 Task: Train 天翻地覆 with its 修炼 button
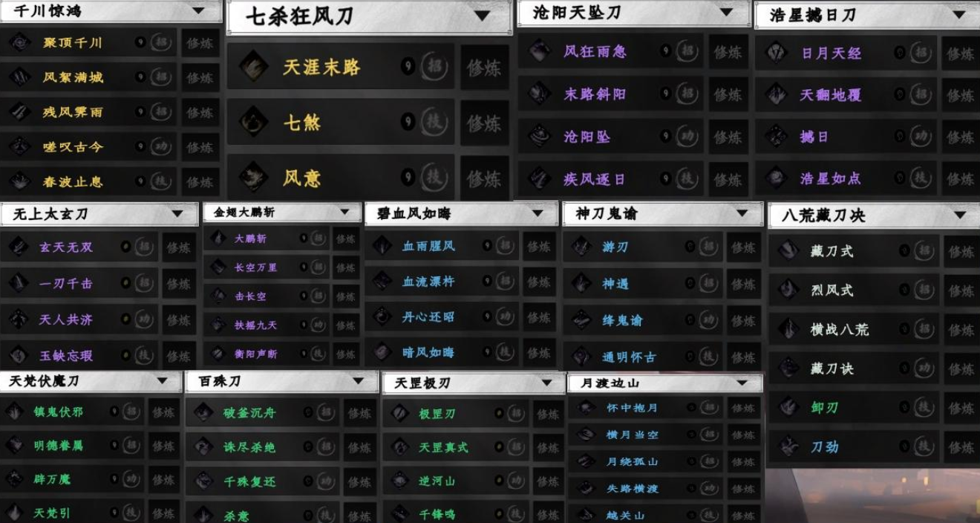pos(961,95)
